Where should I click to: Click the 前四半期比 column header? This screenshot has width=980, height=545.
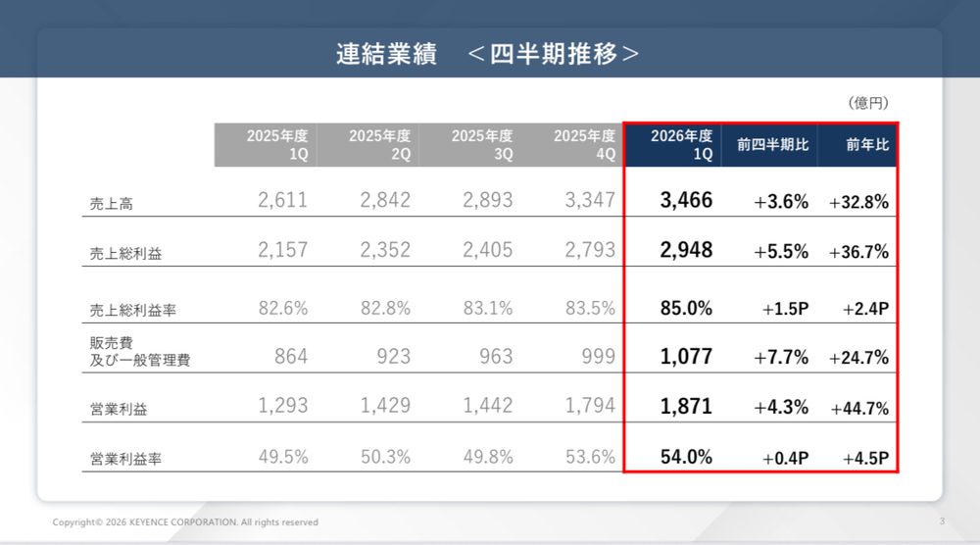769,145
